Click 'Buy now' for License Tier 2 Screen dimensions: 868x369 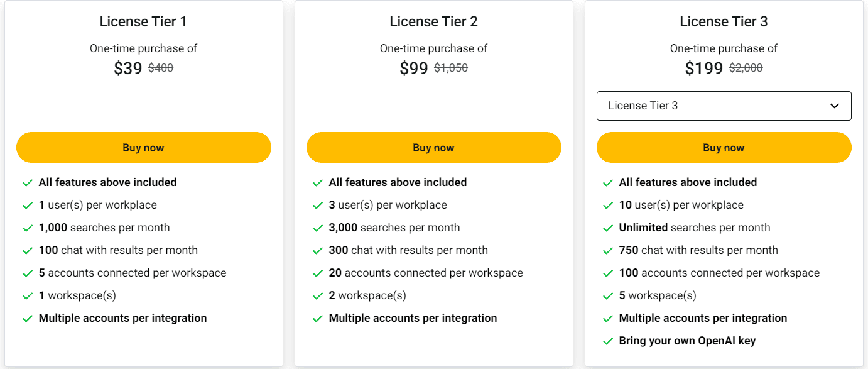click(433, 147)
